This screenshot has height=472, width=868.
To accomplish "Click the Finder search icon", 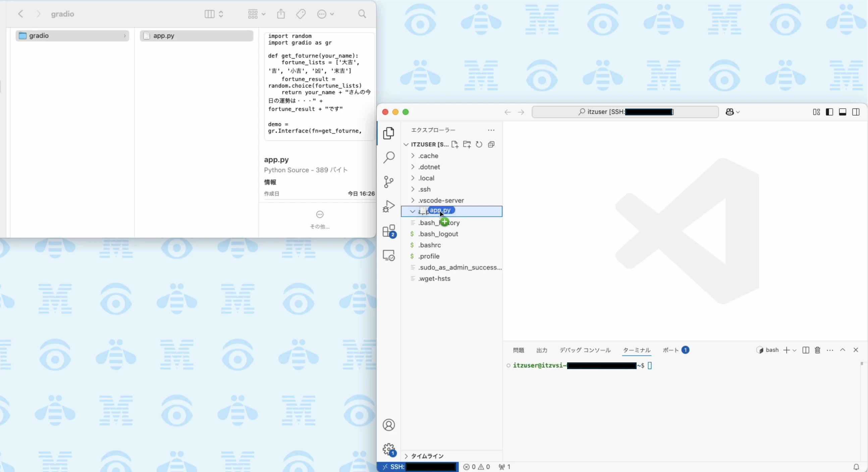I will pyautogui.click(x=362, y=14).
